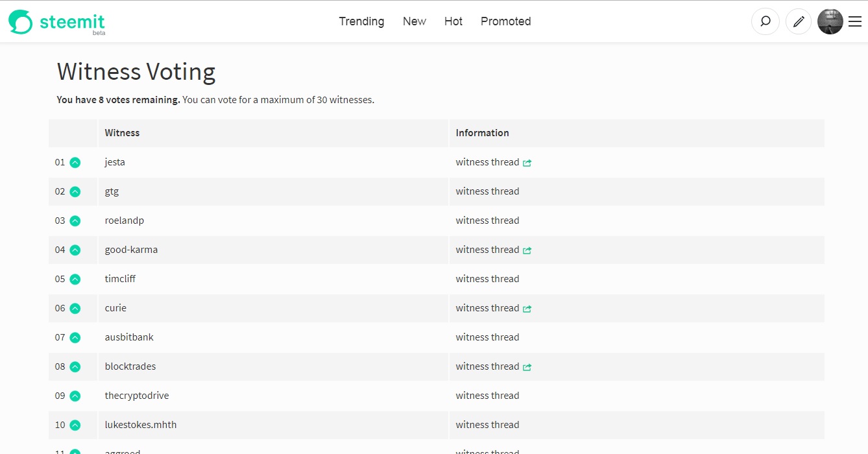Open external link icon for good-karma
This screenshot has width=868, height=454.
(x=527, y=250)
